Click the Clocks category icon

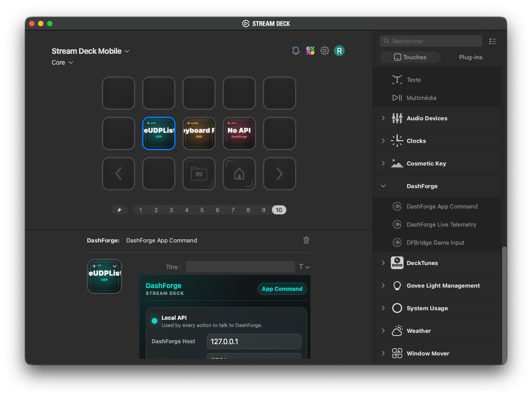[x=397, y=141]
